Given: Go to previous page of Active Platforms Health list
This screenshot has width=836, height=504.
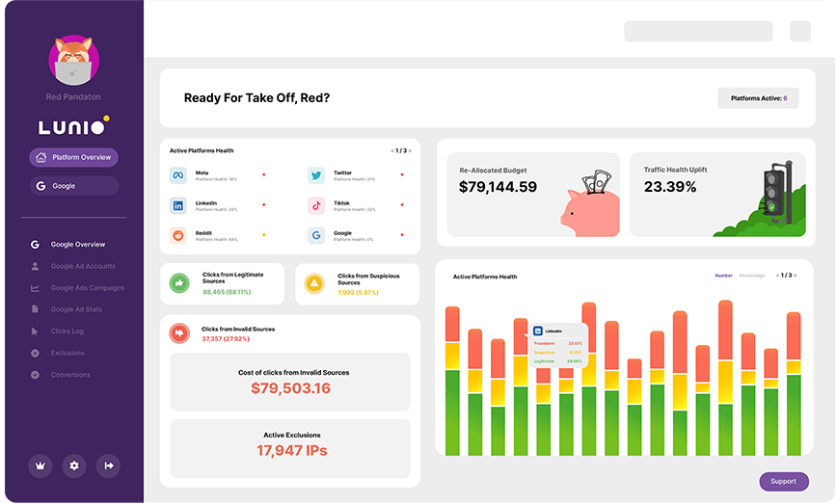Looking at the screenshot, I should pyautogui.click(x=392, y=150).
